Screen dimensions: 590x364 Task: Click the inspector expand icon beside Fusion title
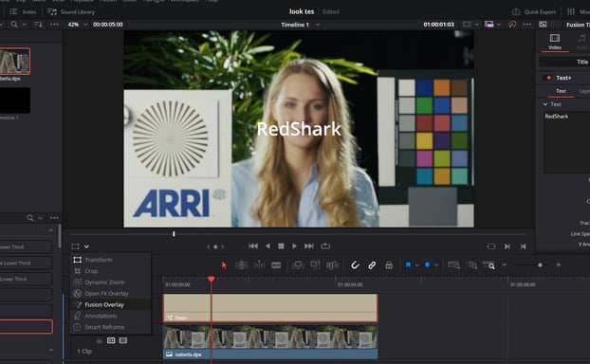[543, 25]
